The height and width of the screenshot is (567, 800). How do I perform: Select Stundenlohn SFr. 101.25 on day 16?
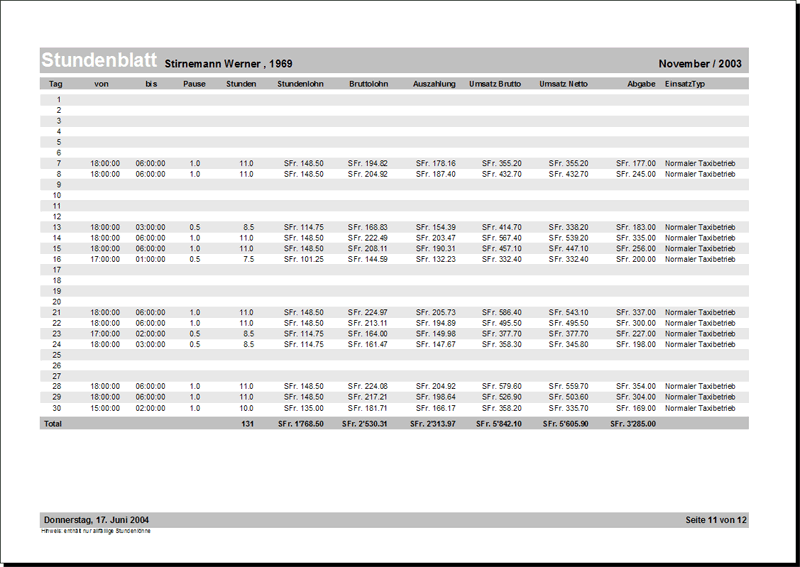point(304,259)
